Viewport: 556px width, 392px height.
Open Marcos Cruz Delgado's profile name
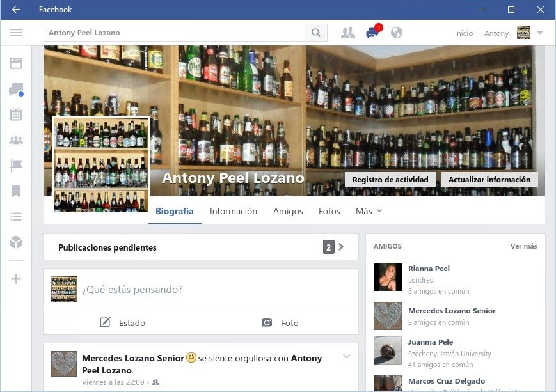(447, 381)
